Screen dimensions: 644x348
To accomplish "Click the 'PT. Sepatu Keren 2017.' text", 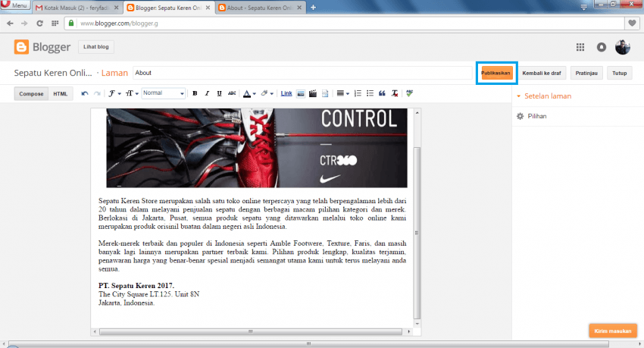I will pyautogui.click(x=136, y=286).
